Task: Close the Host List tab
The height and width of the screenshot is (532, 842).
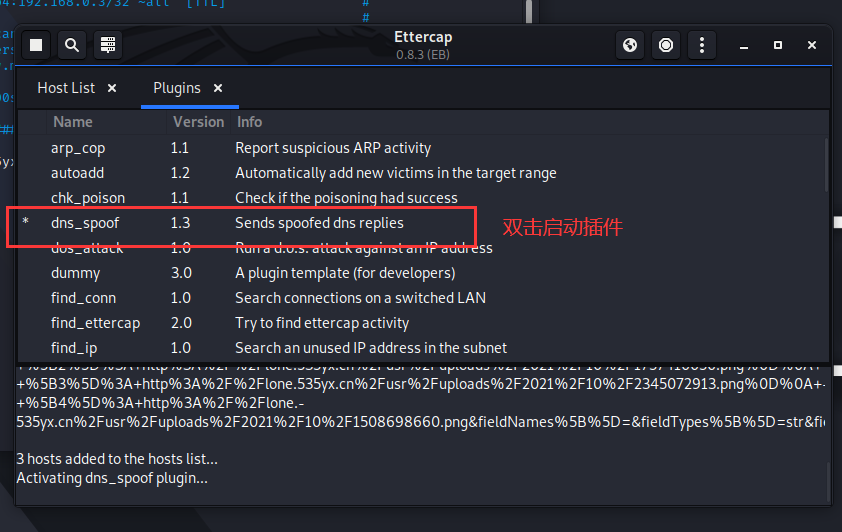Action: pos(112,88)
